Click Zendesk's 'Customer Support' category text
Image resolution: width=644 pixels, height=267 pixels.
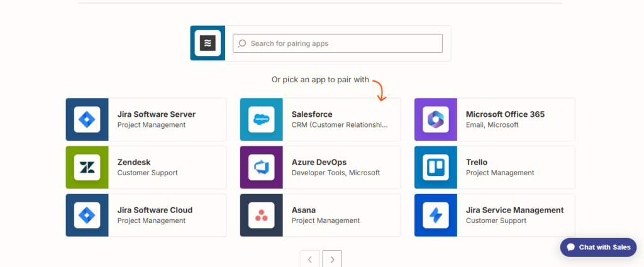coord(147,173)
